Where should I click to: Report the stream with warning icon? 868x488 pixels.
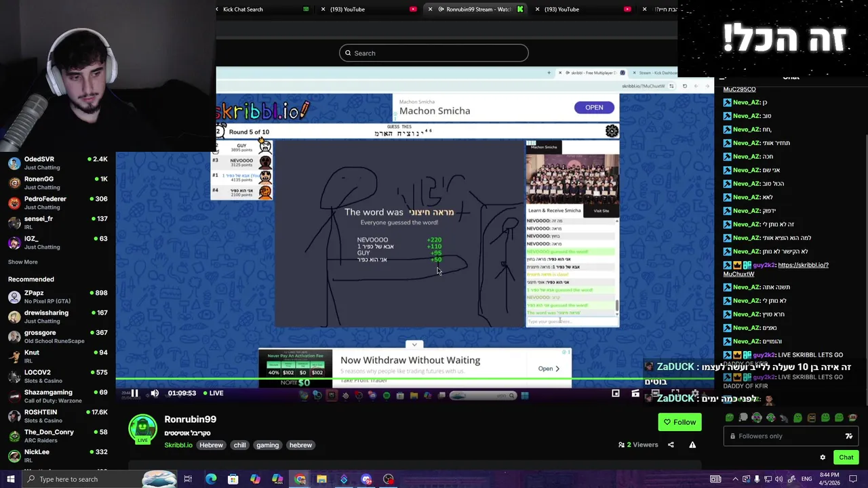pos(692,445)
